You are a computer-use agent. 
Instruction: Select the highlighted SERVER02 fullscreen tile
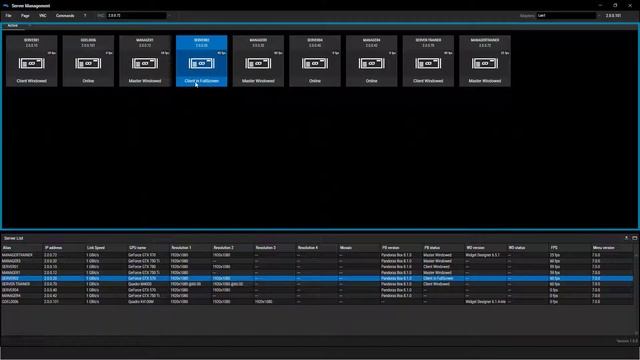pos(202,61)
